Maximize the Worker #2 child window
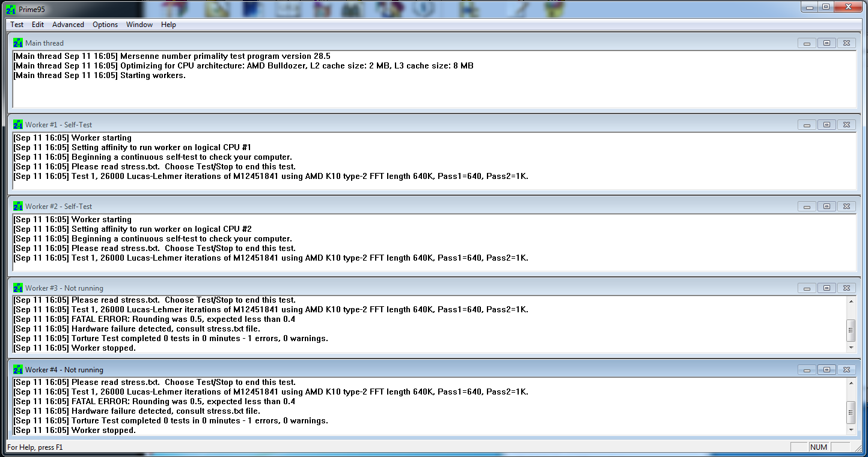868x457 pixels. pyautogui.click(x=827, y=207)
